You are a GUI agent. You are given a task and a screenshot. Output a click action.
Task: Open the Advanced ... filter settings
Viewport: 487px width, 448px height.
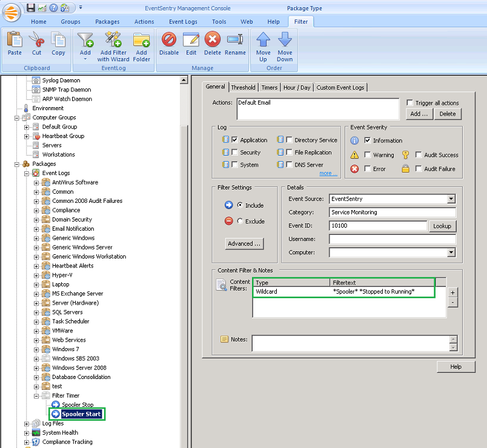coord(244,244)
